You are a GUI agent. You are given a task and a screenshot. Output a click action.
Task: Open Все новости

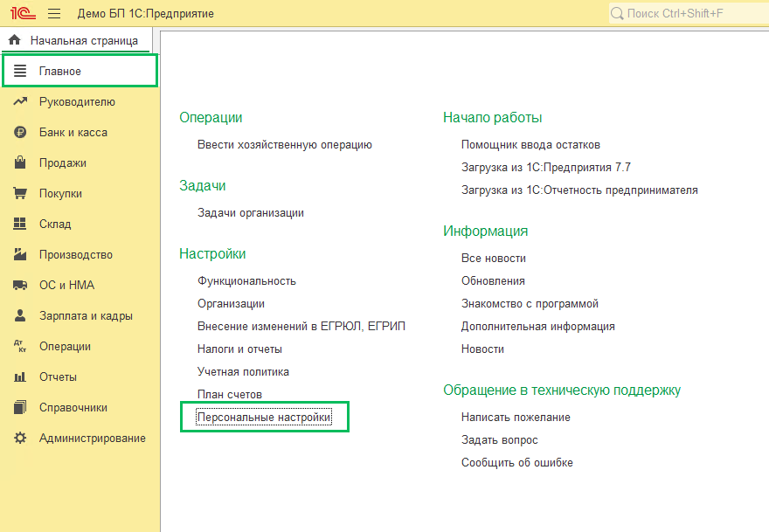(x=494, y=258)
